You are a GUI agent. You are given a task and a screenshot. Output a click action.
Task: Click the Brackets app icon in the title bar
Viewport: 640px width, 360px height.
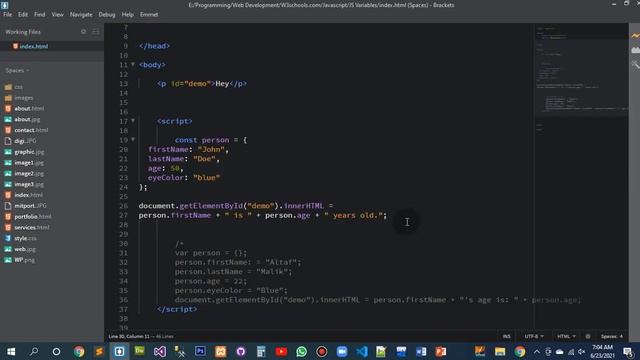[4, 5]
